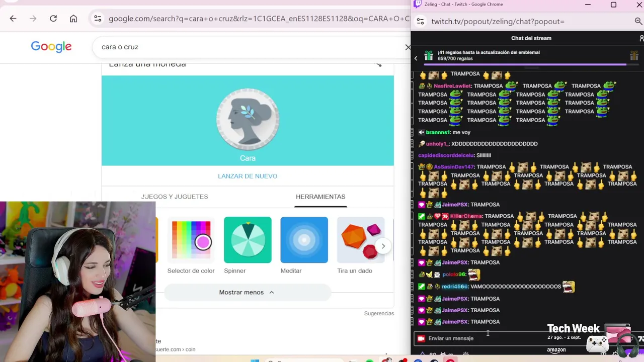
Task: Open site settings for twitch.tv popout
Action: click(x=421, y=21)
